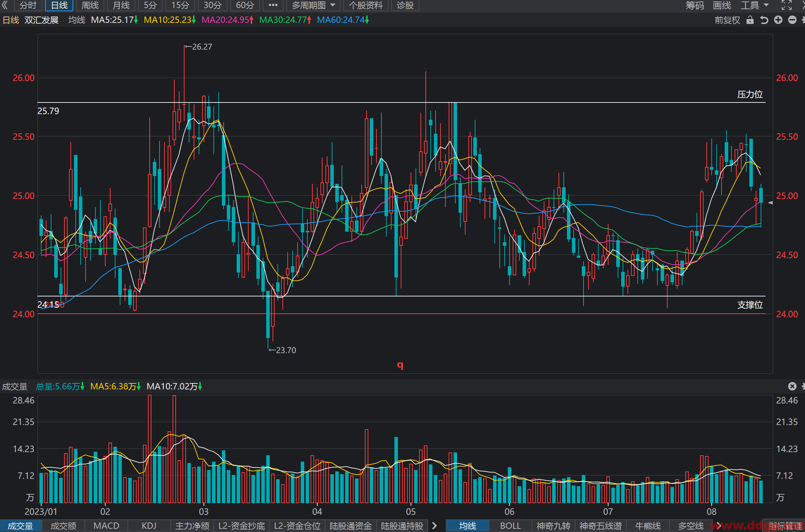Open the 多周期图 dropdown

[313, 5]
